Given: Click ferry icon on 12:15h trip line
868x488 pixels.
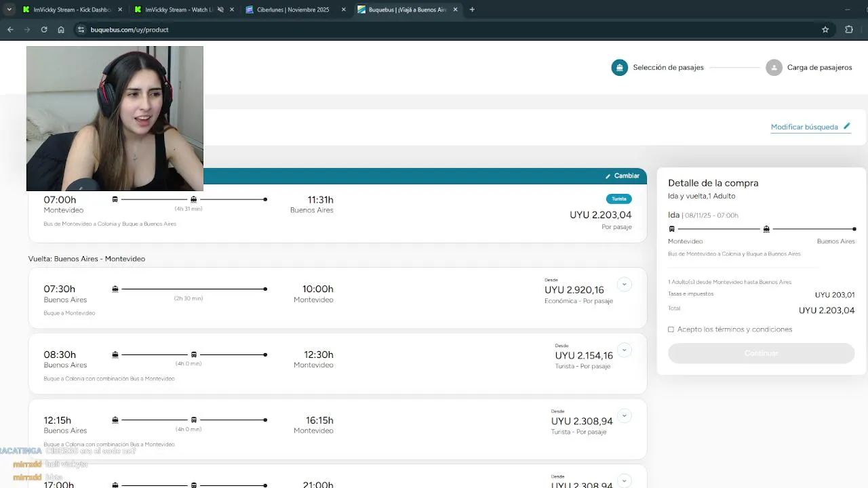Looking at the screenshot, I should pos(115,420).
